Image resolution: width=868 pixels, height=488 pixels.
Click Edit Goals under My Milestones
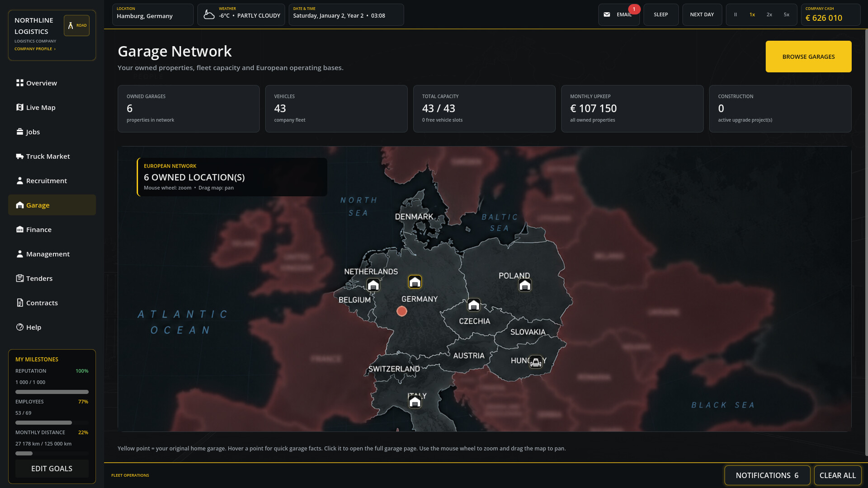[x=52, y=469]
